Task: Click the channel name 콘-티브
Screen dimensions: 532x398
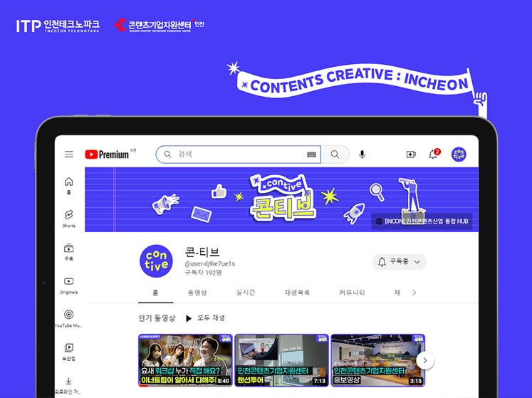Action: 202,252
